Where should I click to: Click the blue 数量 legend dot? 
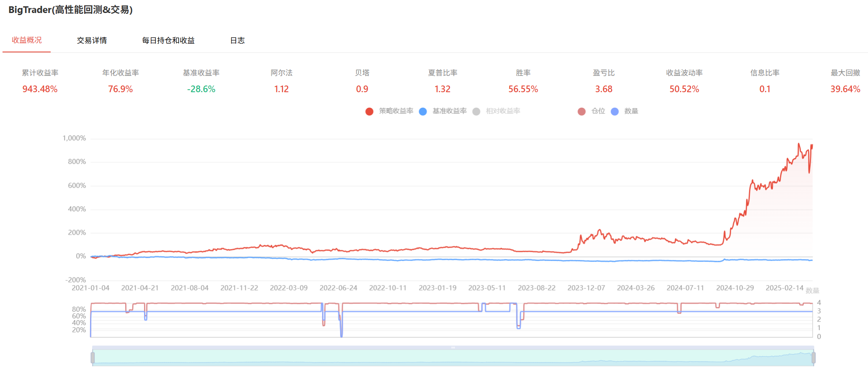pos(615,111)
